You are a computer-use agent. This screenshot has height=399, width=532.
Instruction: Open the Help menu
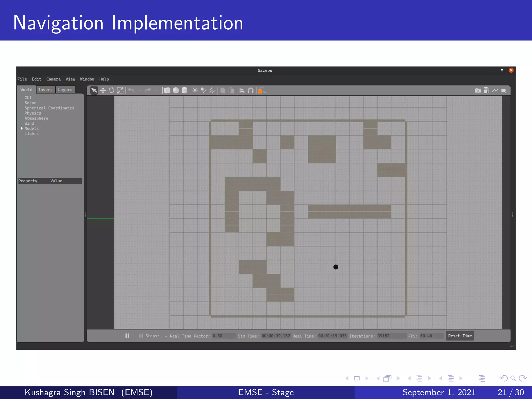pos(104,79)
